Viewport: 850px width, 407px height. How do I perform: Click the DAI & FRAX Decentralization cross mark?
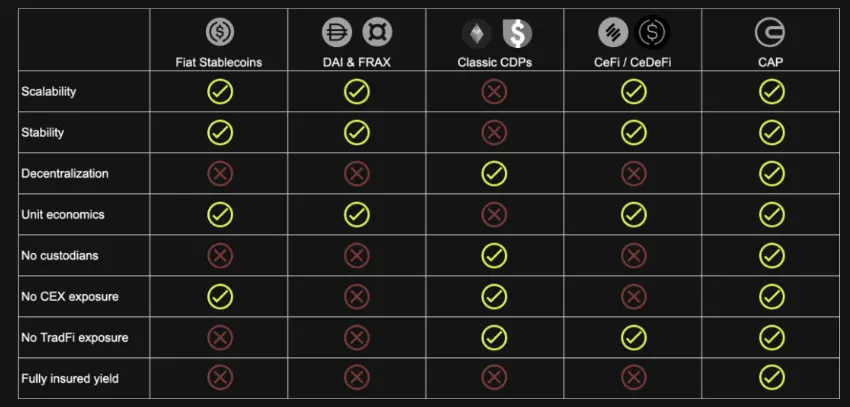point(357,173)
